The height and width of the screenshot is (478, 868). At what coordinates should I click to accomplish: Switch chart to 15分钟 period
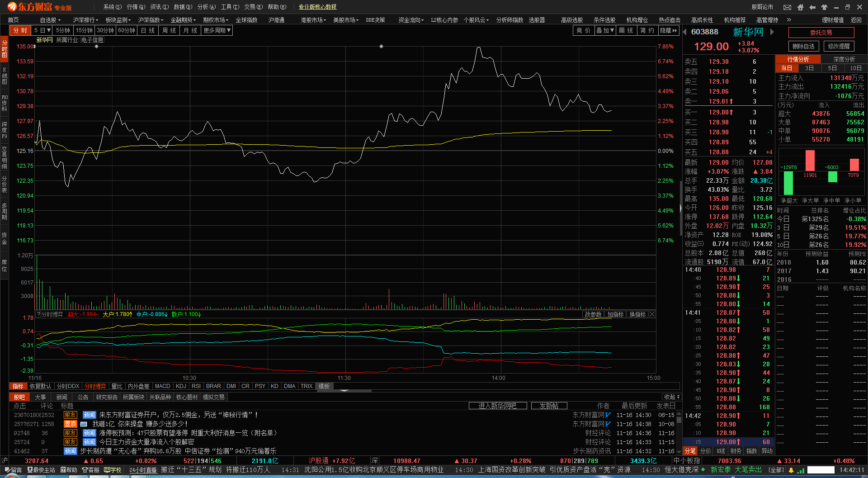(84, 30)
